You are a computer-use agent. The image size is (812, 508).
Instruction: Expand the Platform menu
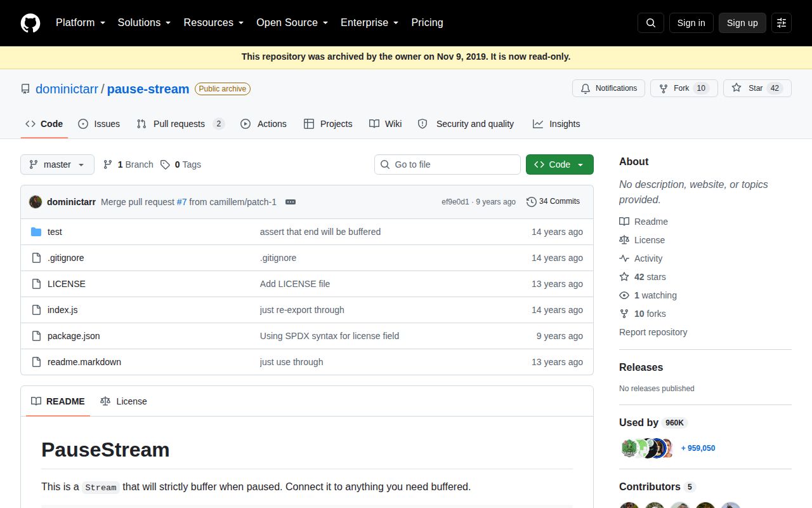click(81, 23)
